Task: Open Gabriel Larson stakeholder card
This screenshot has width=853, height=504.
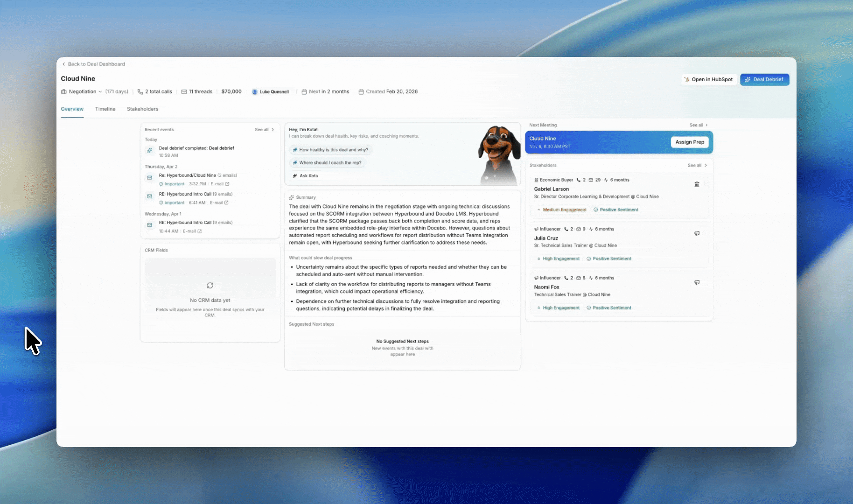Action: [x=619, y=196]
